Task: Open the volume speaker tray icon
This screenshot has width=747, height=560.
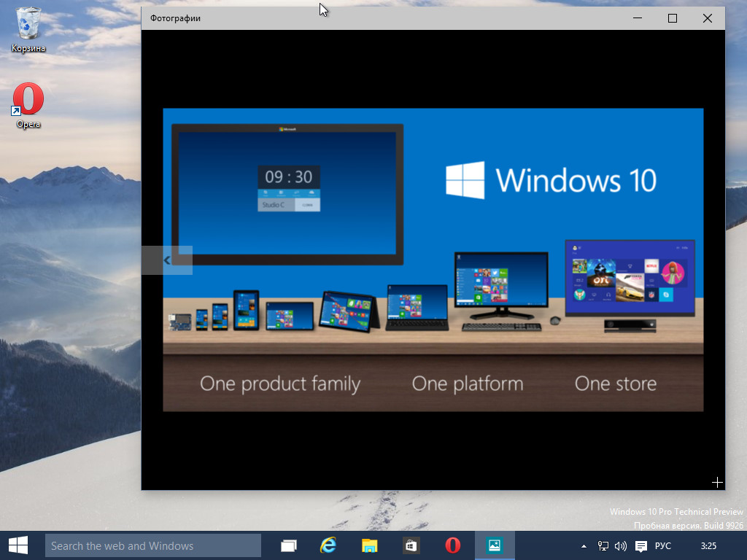Action: (x=621, y=546)
